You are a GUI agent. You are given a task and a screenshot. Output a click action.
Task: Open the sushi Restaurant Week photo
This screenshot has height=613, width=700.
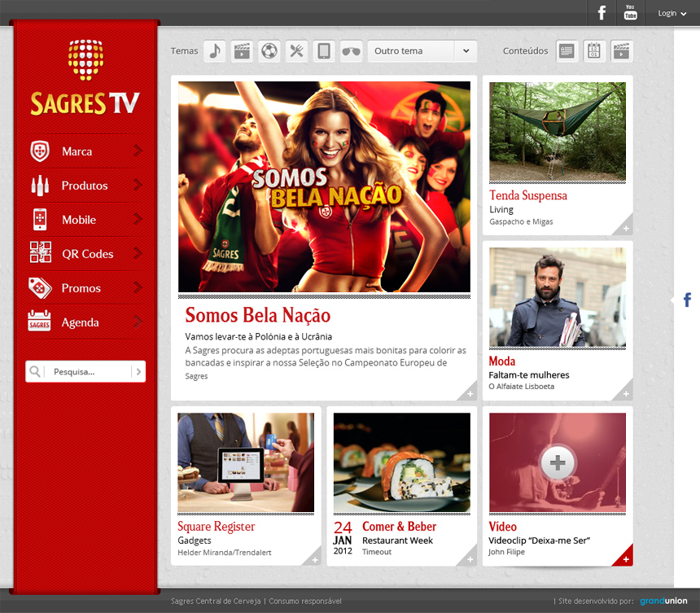click(x=402, y=462)
